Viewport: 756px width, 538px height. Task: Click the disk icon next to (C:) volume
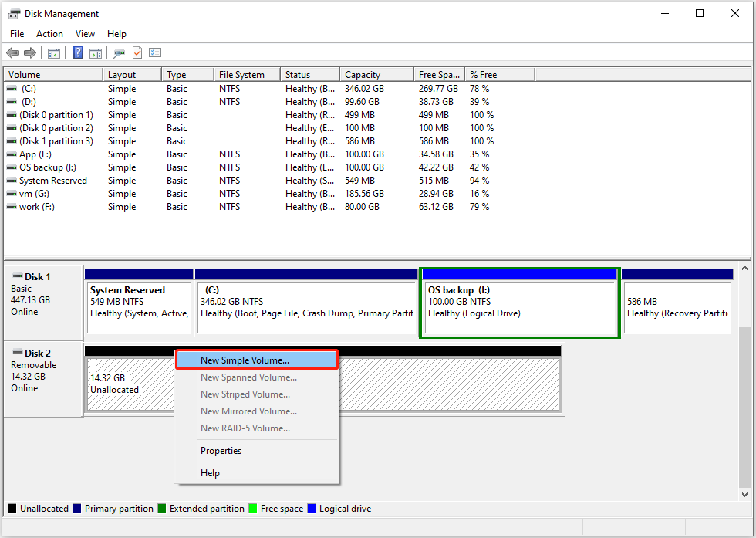[10, 88]
